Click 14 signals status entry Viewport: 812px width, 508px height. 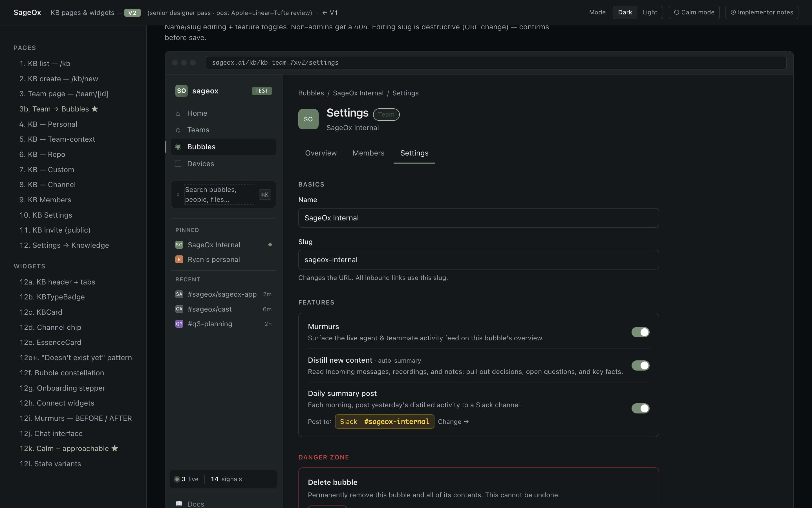226,479
